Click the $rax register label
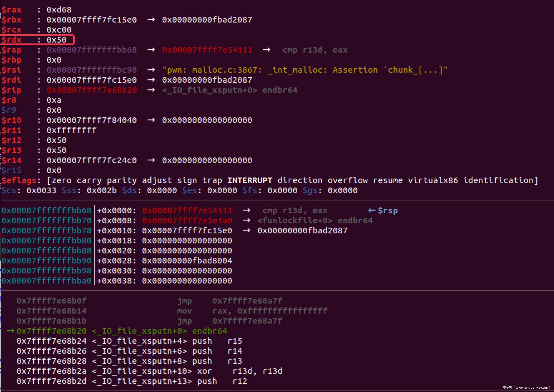This screenshot has width=554, height=392. point(12,10)
